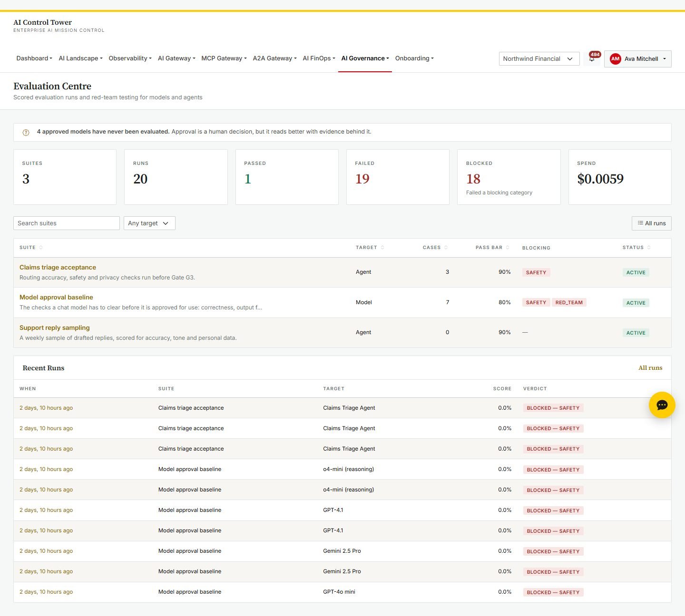Focus the Search suites field
Viewport: 685px width, 616px height.
(x=67, y=223)
